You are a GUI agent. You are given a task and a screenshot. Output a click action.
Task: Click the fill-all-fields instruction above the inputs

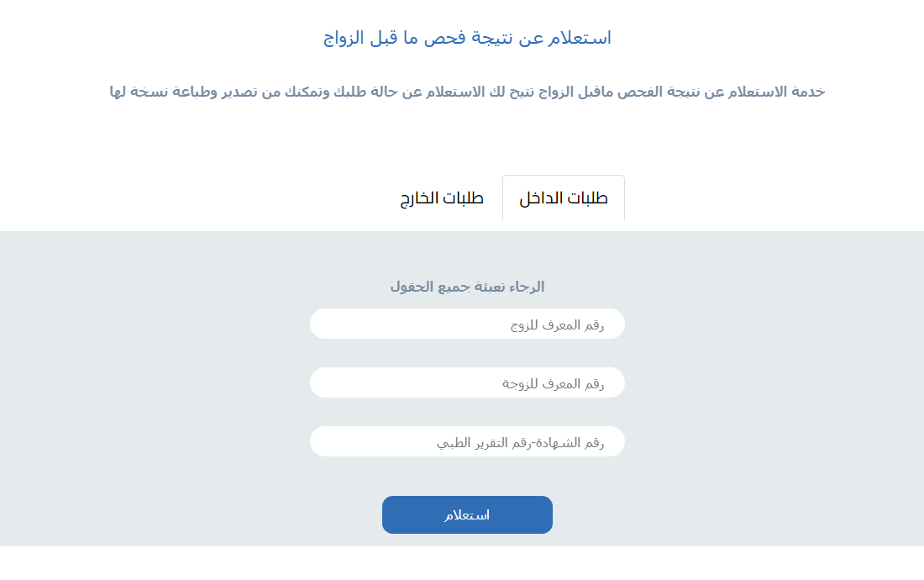tap(467, 287)
